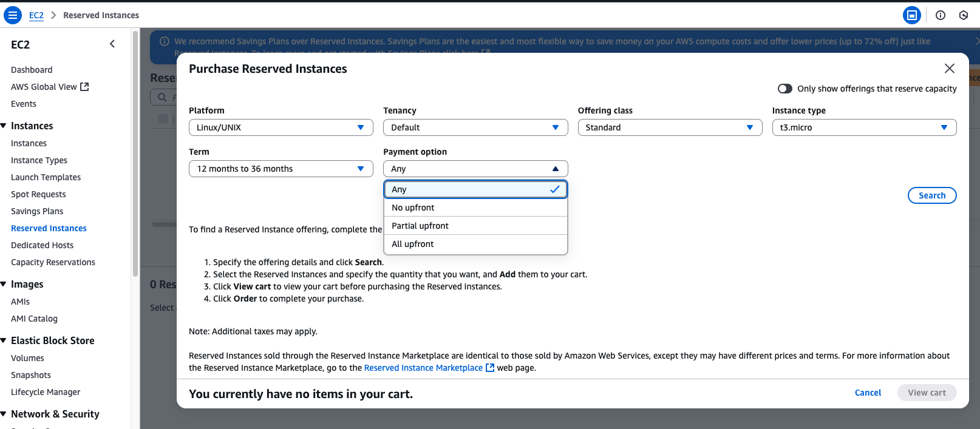Click the Reserved Instances breadcrumb text

[x=101, y=15]
